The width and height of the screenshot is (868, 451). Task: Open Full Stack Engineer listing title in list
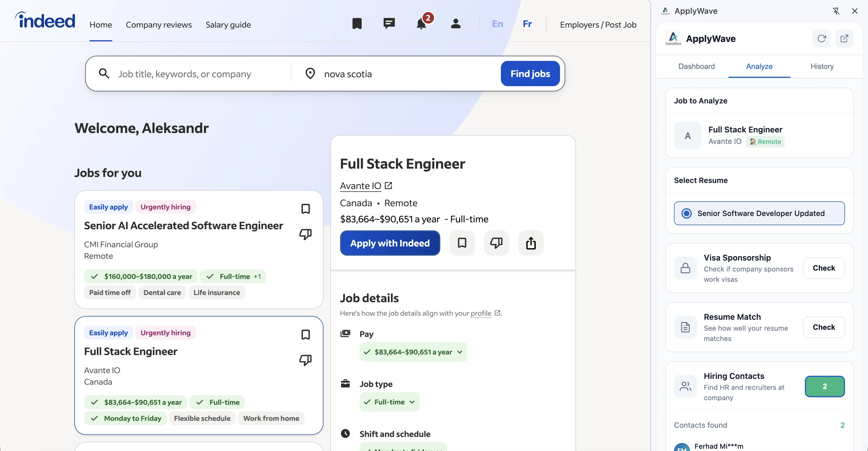tap(130, 351)
